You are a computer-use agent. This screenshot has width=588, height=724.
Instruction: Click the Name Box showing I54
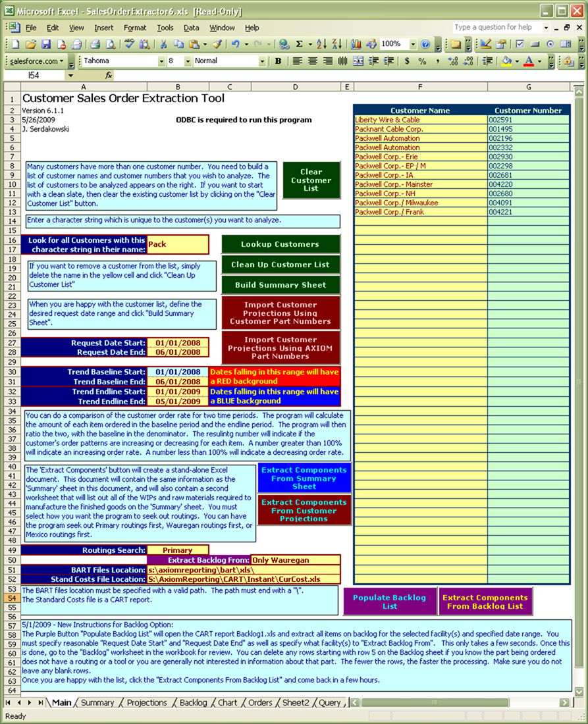pos(35,75)
